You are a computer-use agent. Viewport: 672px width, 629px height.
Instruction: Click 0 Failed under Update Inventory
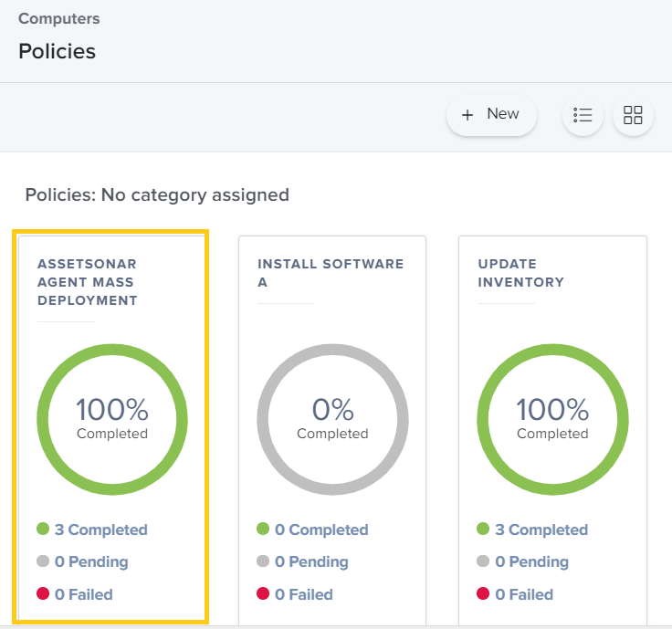pos(524,594)
